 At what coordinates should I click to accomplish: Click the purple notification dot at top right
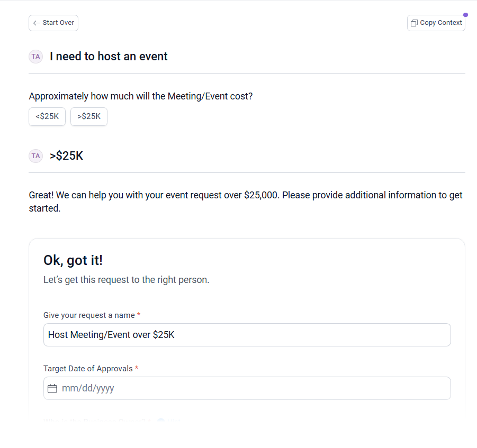pos(465,15)
